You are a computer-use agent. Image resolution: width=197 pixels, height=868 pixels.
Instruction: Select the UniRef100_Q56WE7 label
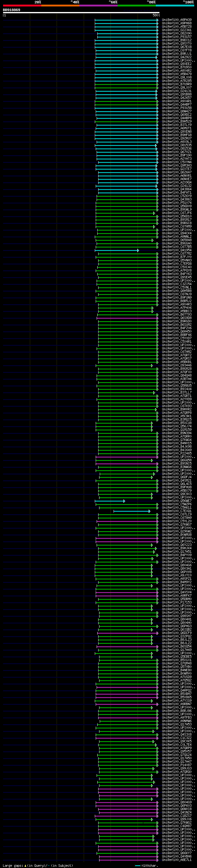177,501
